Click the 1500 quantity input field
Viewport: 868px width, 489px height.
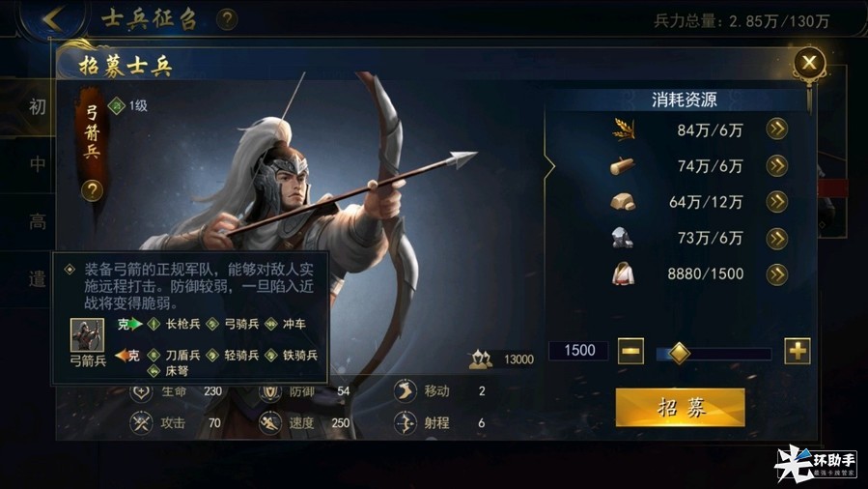pos(578,351)
